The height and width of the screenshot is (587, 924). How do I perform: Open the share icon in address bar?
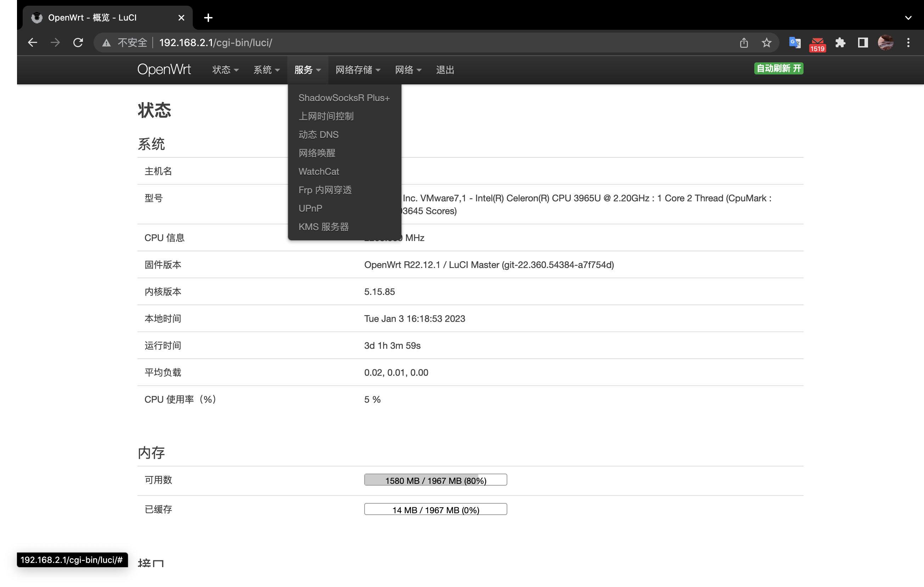coord(743,43)
